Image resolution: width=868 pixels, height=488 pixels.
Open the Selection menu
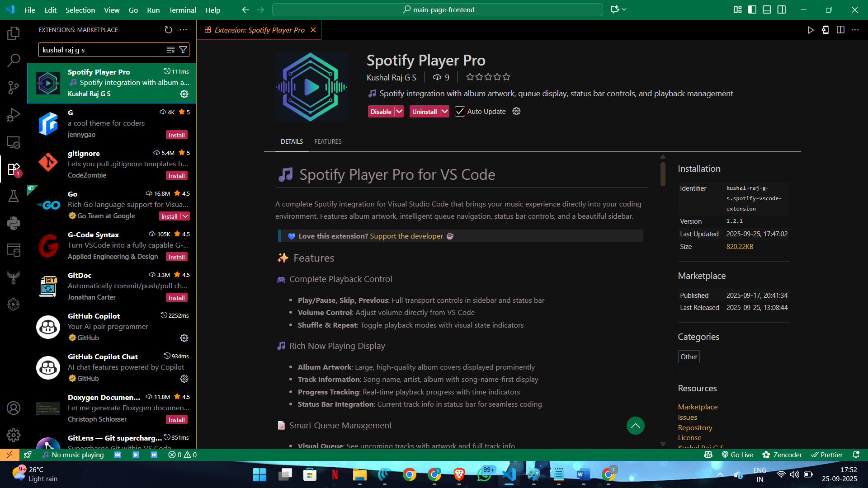pos(80,10)
